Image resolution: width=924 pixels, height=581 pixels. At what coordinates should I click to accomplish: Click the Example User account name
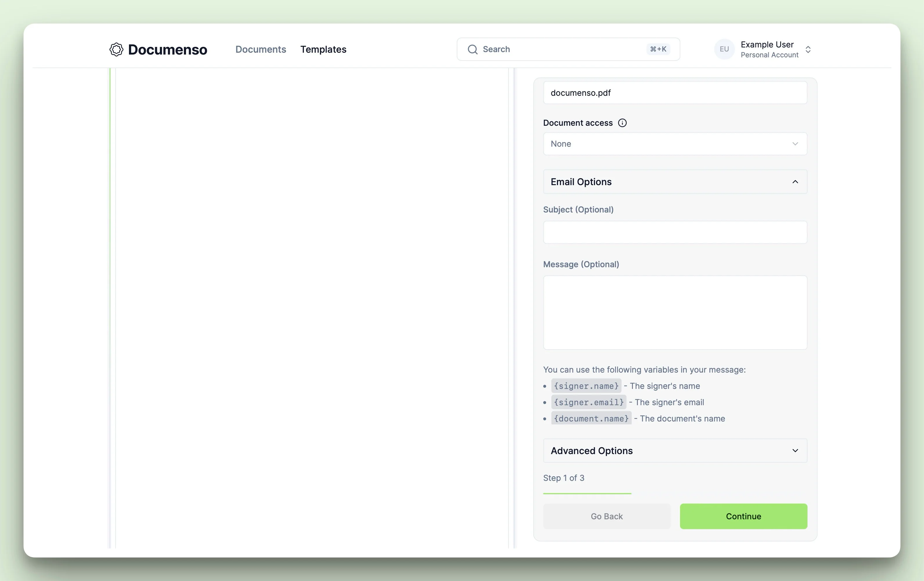767,45
